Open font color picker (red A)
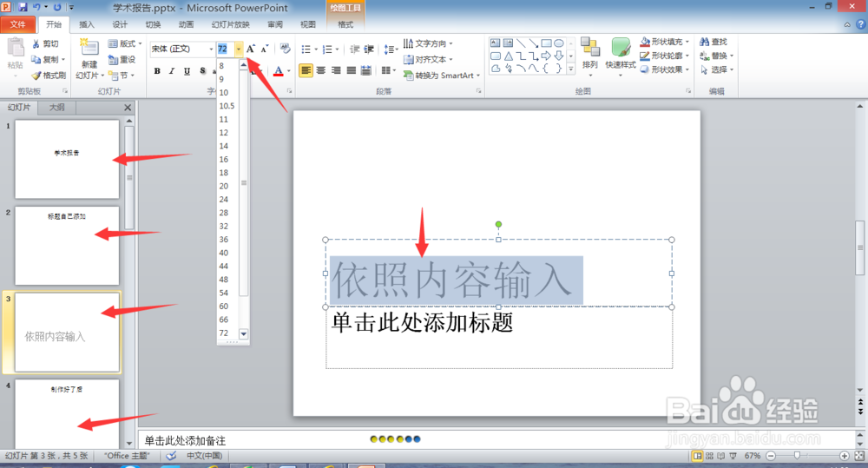The width and height of the screenshot is (868, 468). 279,71
